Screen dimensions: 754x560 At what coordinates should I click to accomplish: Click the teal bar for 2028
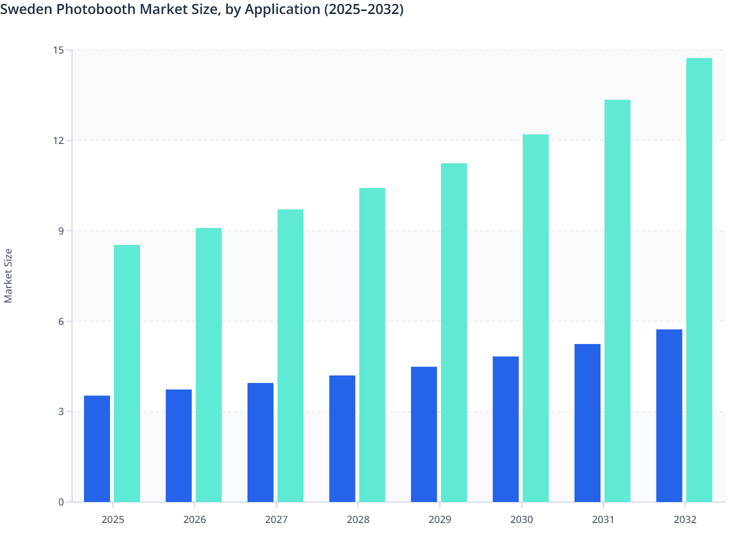point(372,345)
